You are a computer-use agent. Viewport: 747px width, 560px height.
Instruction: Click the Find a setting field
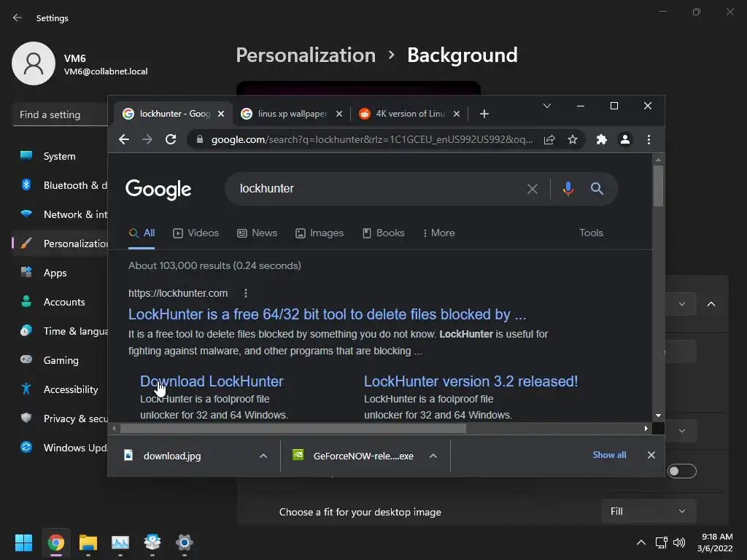pyautogui.click(x=60, y=114)
